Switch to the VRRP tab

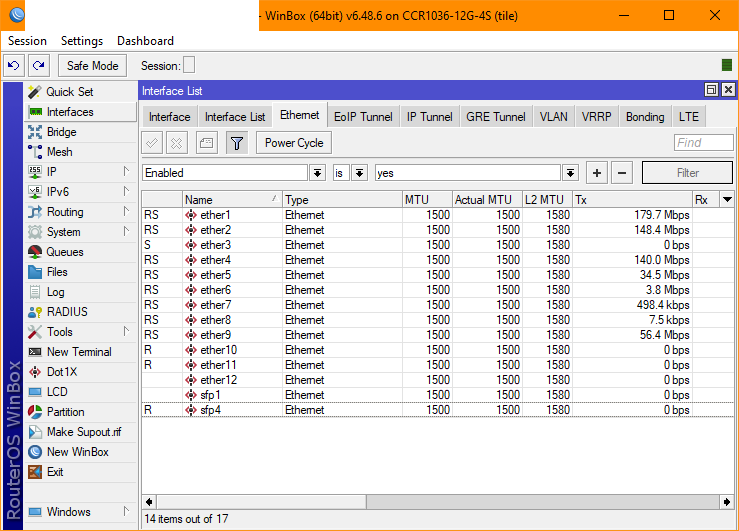(x=597, y=117)
